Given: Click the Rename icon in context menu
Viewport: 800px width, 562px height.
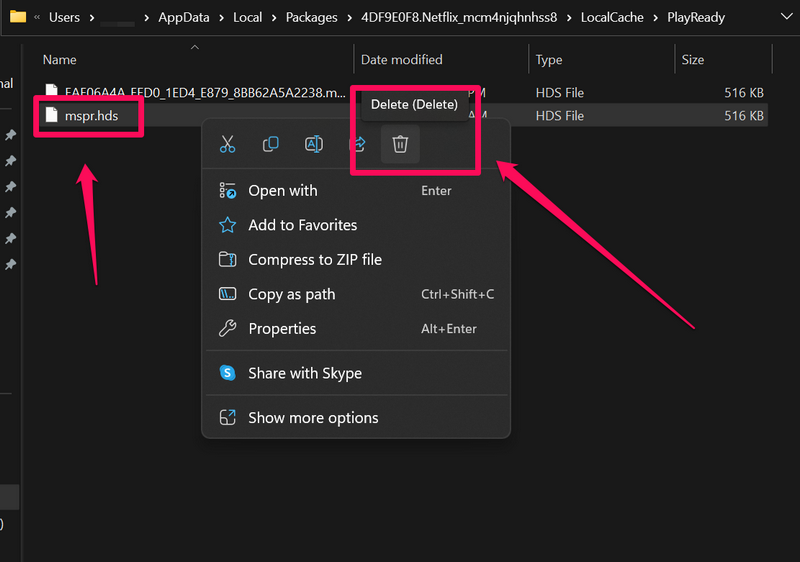Looking at the screenshot, I should point(313,145).
